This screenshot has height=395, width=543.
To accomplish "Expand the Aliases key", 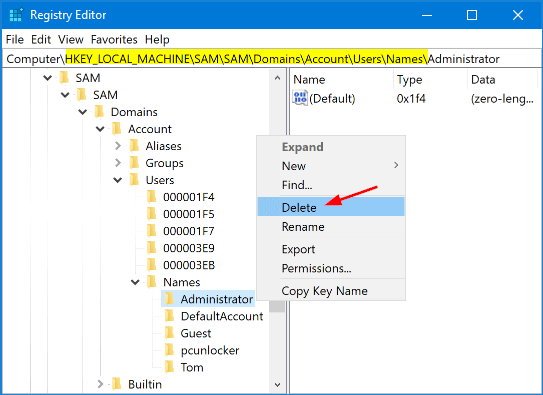I will pos(118,146).
